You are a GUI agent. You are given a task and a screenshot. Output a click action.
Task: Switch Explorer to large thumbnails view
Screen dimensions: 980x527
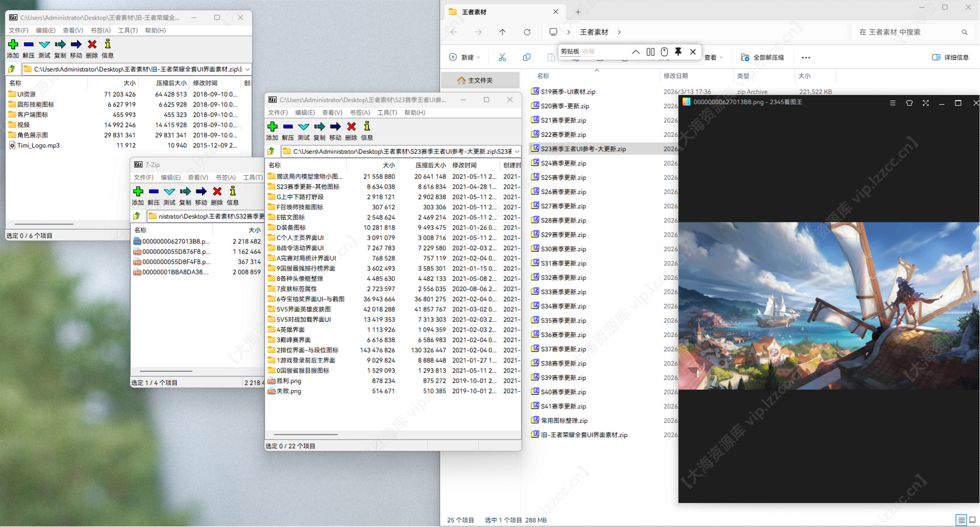point(972,520)
